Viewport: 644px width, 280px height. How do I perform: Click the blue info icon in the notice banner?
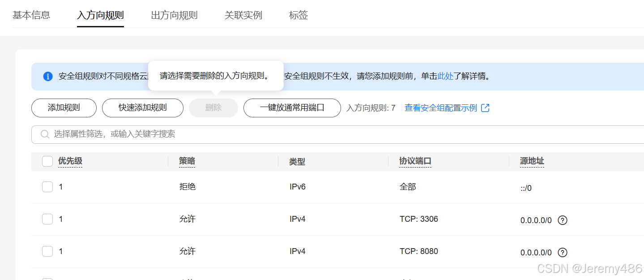[48, 76]
